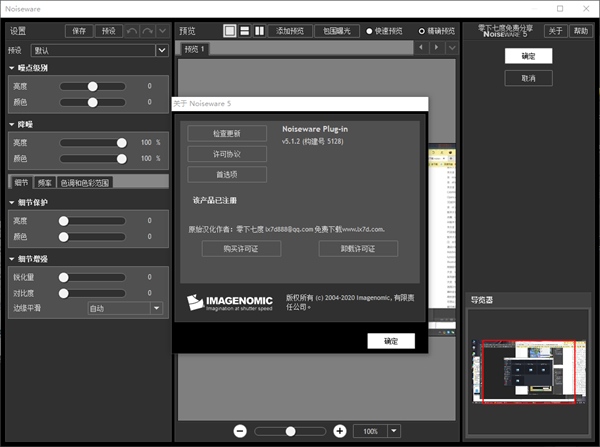Click 确定 in the right panel

[528, 56]
